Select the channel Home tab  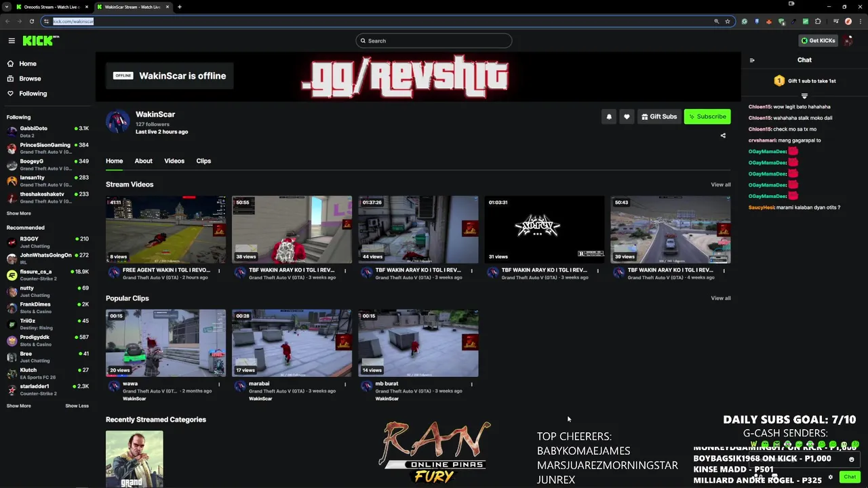114,161
